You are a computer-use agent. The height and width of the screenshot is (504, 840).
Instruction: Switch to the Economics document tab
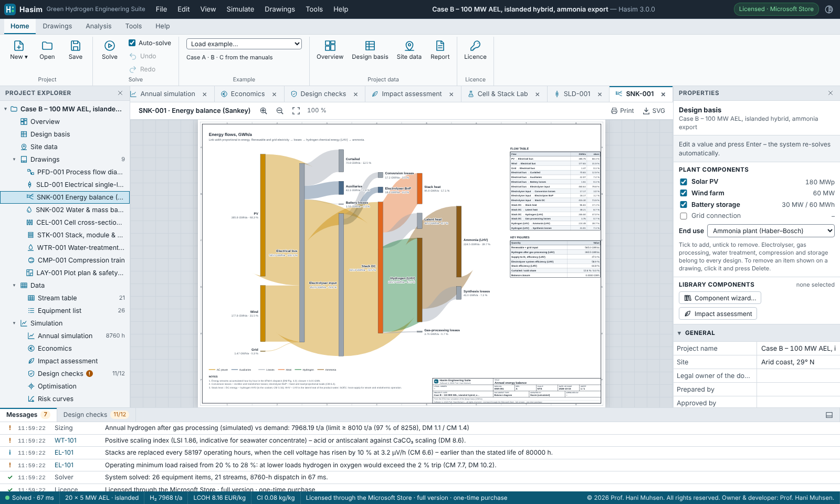click(x=248, y=94)
